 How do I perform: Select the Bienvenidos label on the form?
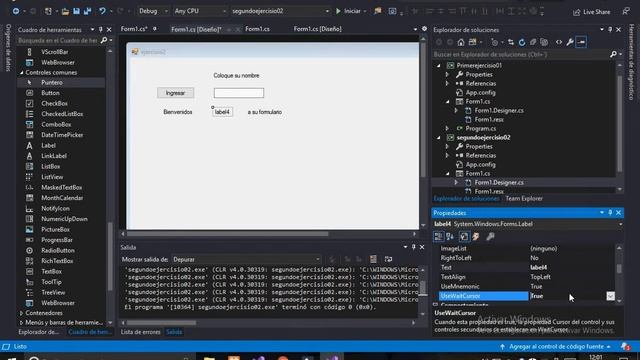coord(178,112)
